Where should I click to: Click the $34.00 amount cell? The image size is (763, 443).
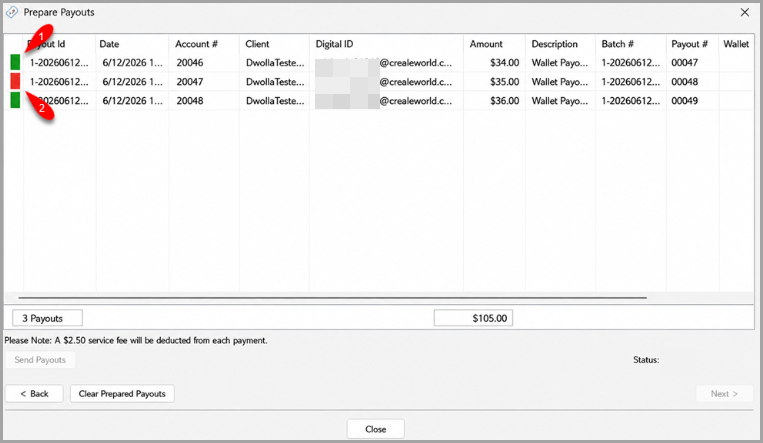tap(504, 62)
